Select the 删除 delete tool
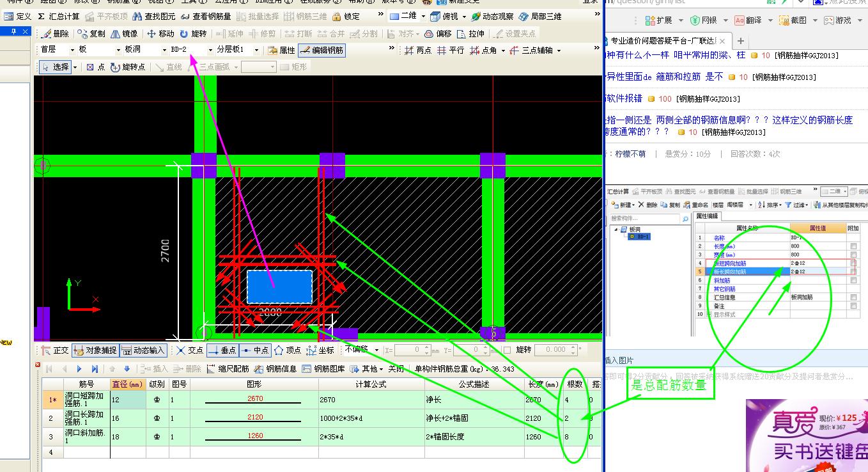 (55, 33)
